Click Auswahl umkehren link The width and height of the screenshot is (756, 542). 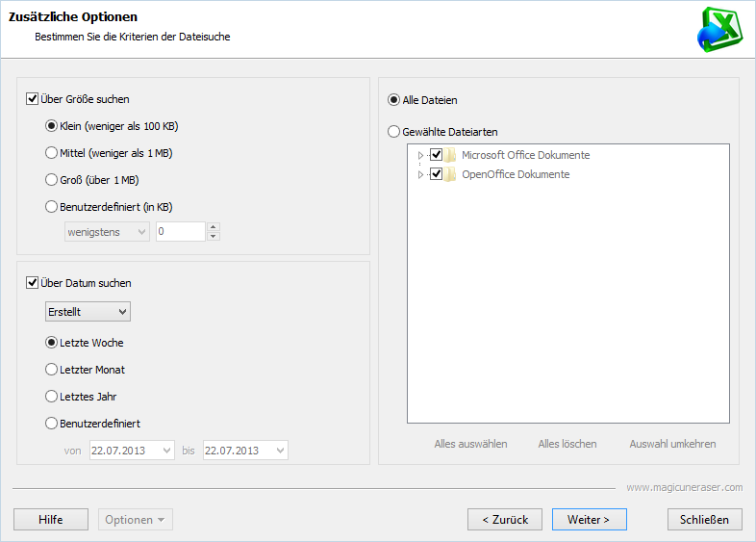click(x=672, y=444)
